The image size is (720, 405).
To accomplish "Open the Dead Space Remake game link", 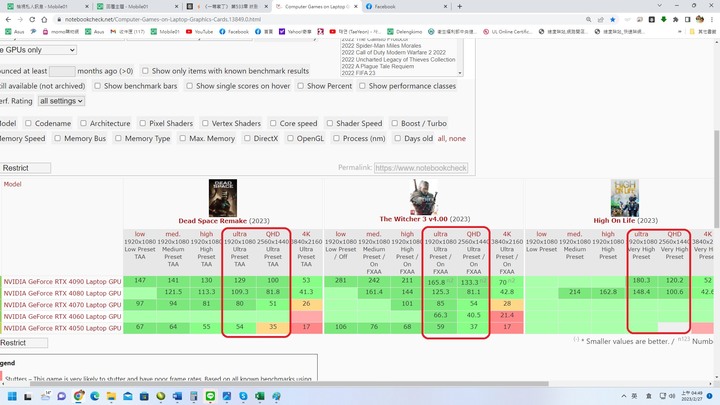I will pyautogui.click(x=213, y=221).
